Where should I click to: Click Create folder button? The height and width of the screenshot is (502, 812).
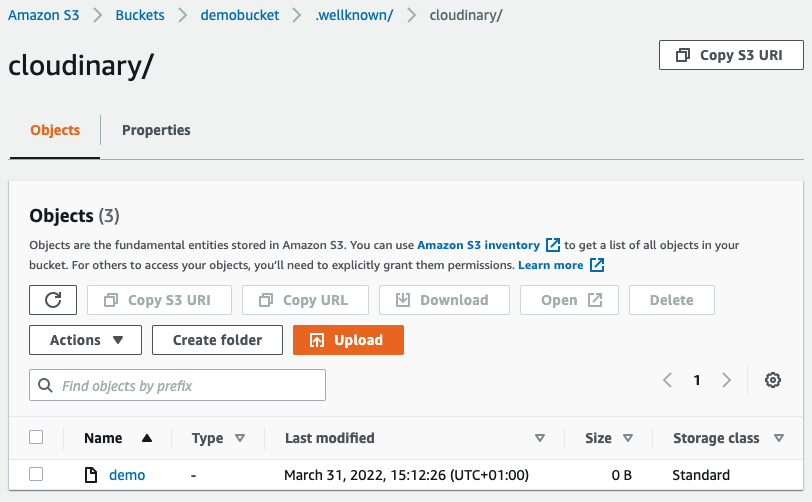(x=218, y=340)
